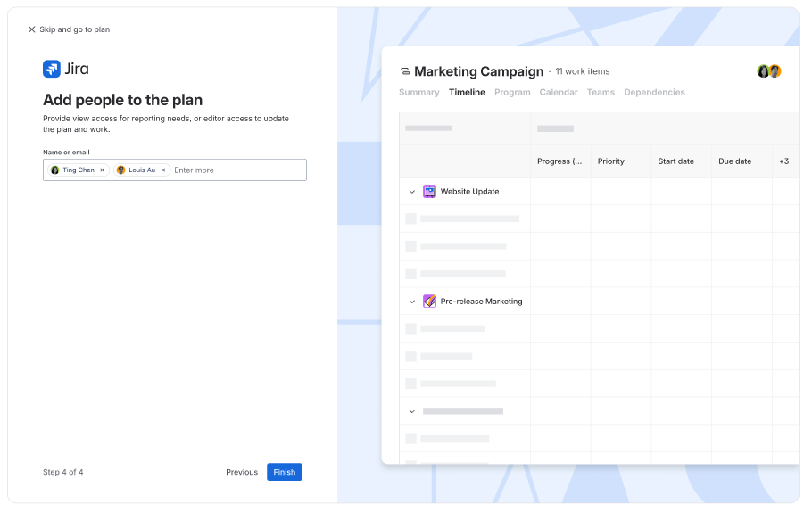Remove Louis Au from the name field

pyautogui.click(x=163, y=170)
